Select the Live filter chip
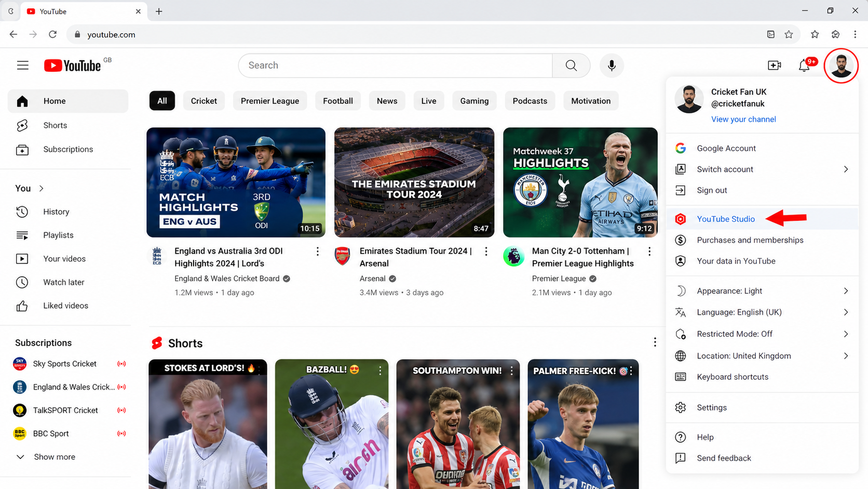The width and height of the screenshot is (868, 489). pyautogui.click(x=429, y=101)
